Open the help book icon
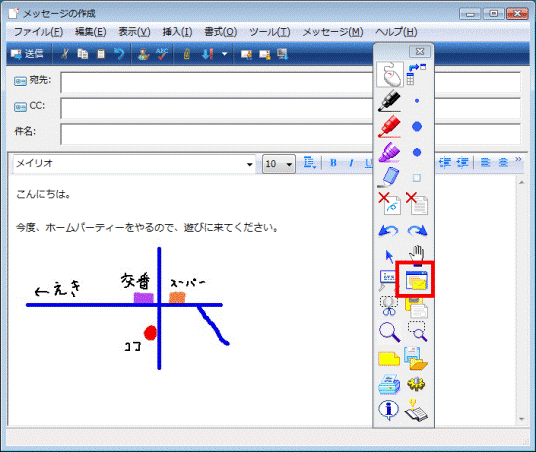 pos(416,410)
